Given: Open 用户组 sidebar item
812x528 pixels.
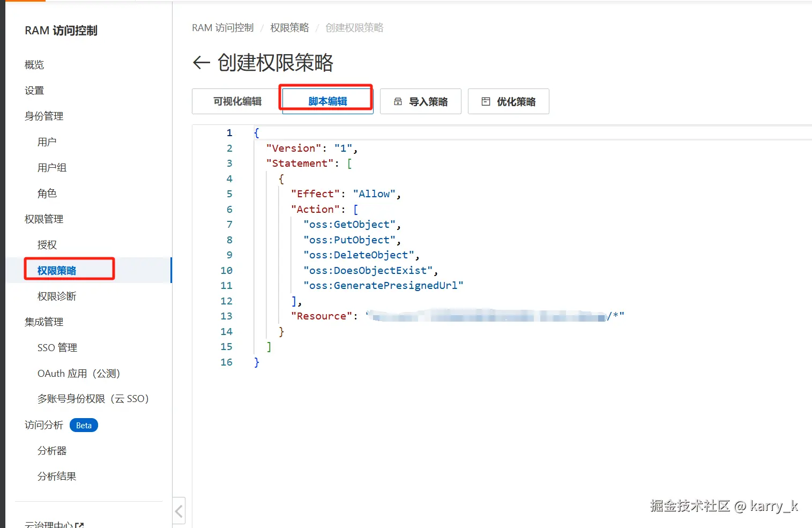Looking at the screenshot, I should [52, 168].
